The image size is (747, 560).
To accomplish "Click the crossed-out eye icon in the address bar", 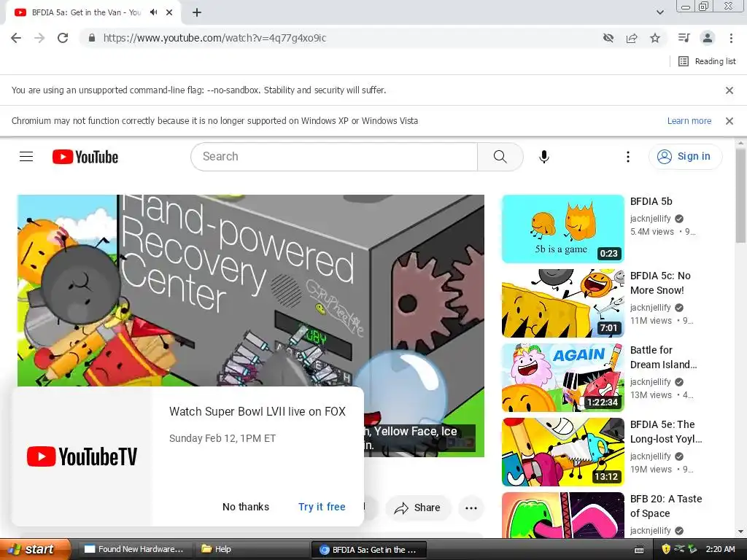I will (x=608, y=38).
